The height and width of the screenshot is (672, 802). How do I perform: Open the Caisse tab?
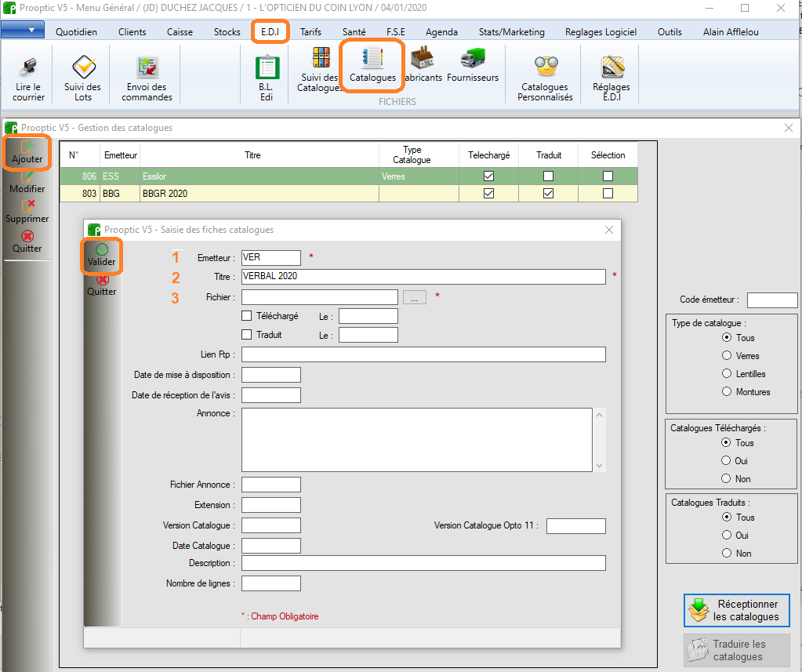(180, 31)
